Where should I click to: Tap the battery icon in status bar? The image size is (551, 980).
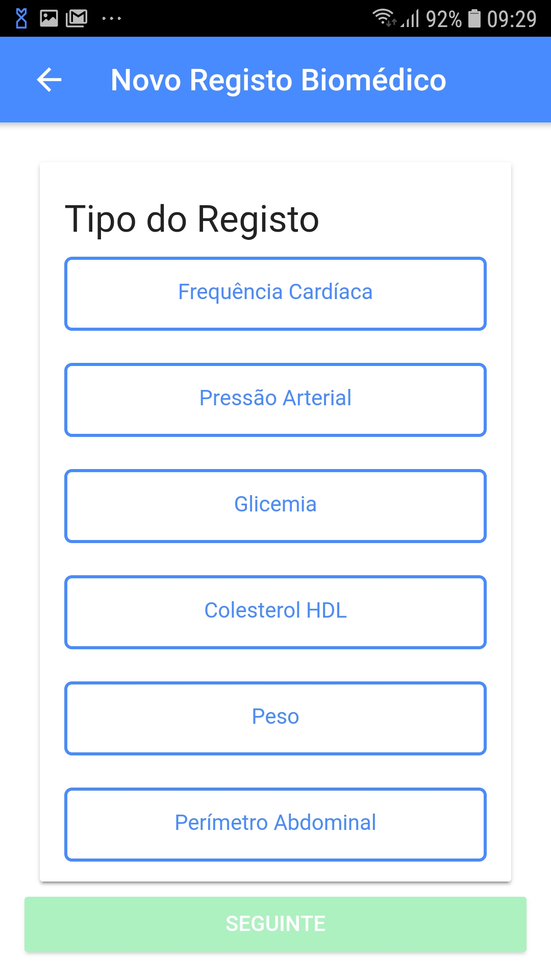tap(474, 19)
